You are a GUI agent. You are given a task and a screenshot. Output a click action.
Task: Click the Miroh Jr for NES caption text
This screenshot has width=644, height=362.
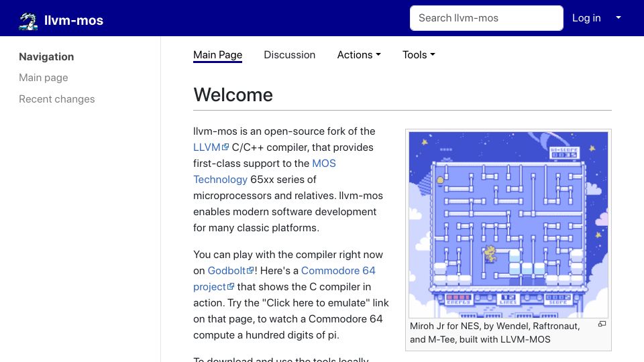(x=495, y=333)
